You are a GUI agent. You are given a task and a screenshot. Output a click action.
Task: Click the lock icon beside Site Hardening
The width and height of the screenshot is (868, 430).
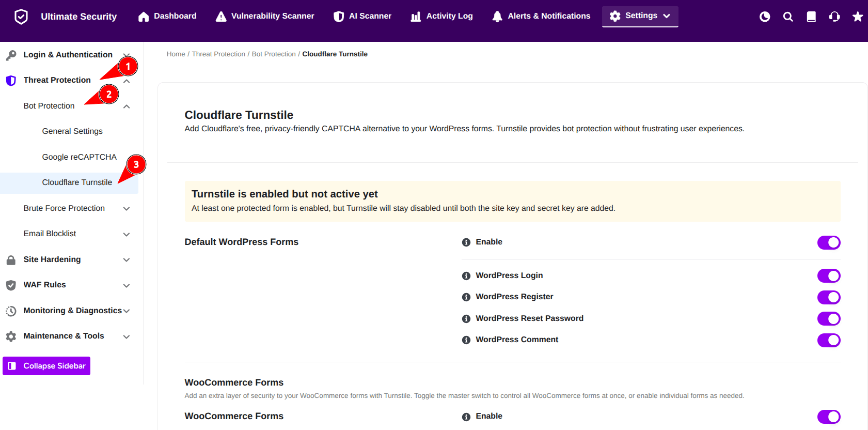(x=11, y=260)
